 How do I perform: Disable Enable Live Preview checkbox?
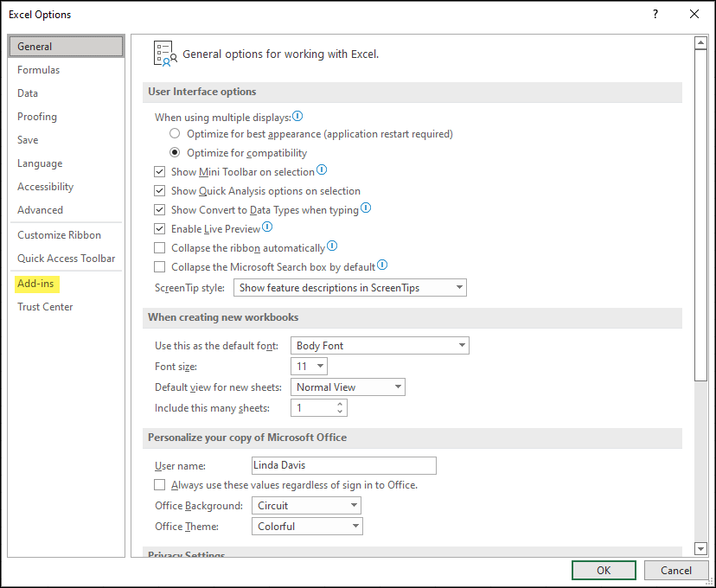(159, 229)
